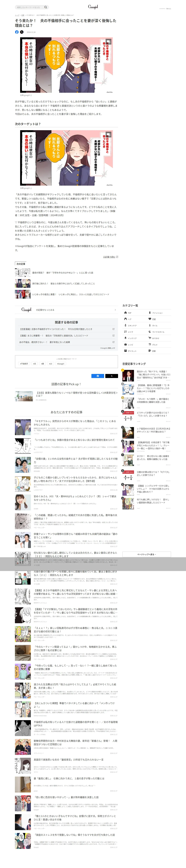Expand Googirl の記事をもっとみる arrow row
The height and width of the screenshot is (868, 186).
(x=66, y=310)
